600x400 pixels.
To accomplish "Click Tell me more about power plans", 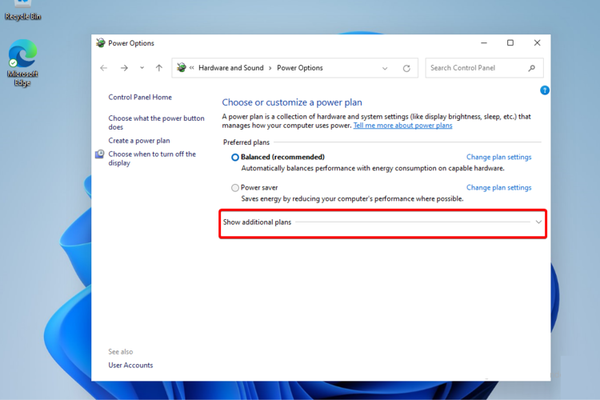I will click(408, 126).
